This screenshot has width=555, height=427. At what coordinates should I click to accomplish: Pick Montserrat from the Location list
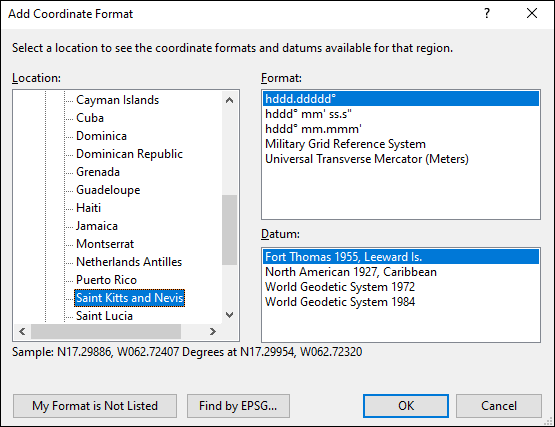pos(105,244)
